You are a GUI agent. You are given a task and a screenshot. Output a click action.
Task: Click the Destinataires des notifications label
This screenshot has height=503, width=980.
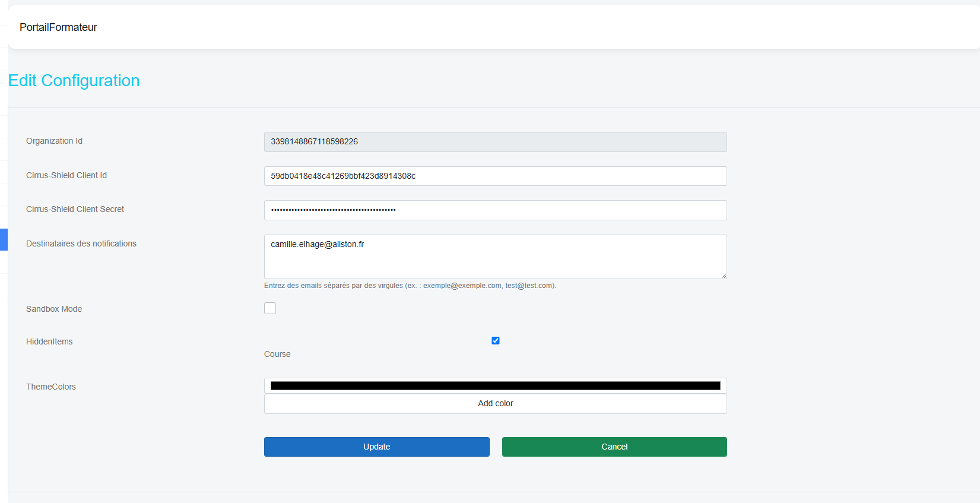tap(81, 243)
